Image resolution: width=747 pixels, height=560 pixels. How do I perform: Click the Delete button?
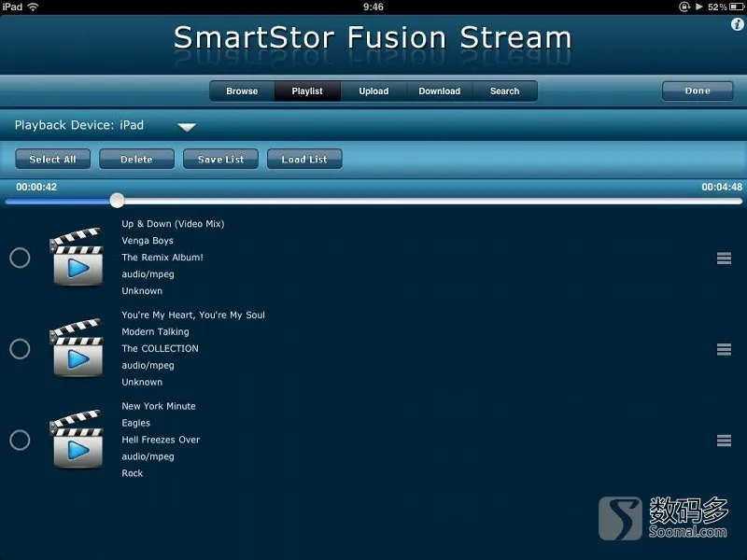[136, 159]
